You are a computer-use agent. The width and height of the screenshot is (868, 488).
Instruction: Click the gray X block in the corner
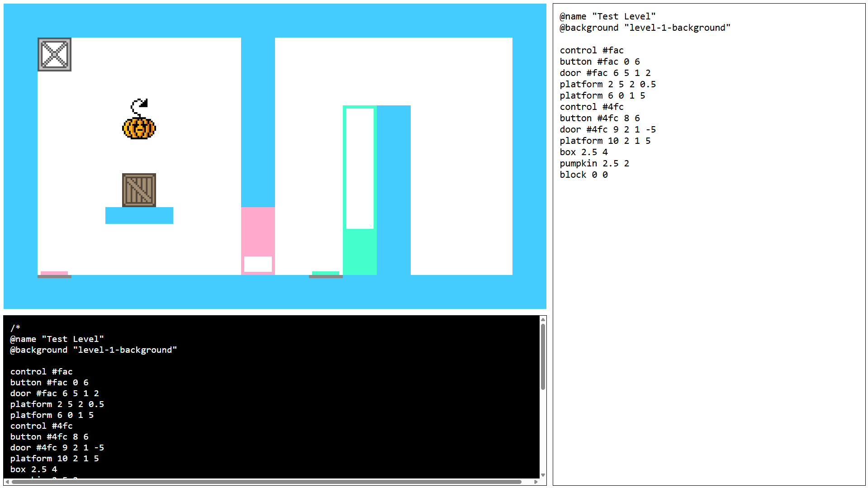click(54, 54)
